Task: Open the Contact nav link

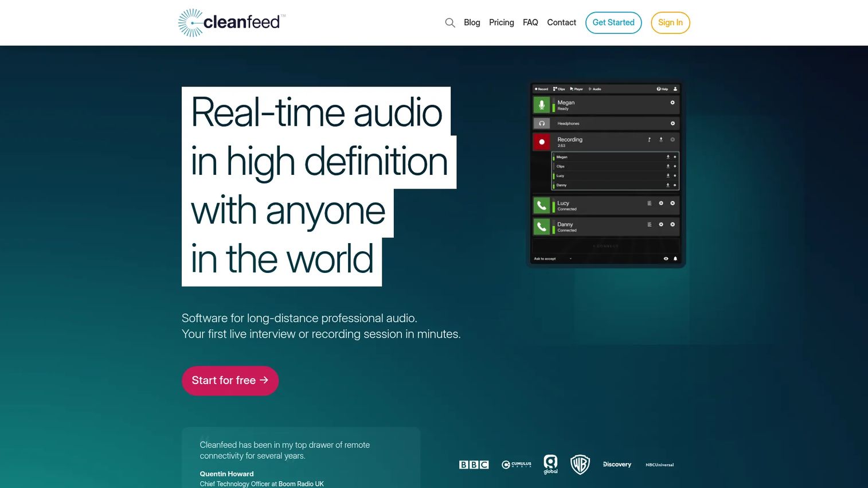Action: coord(561,22)
